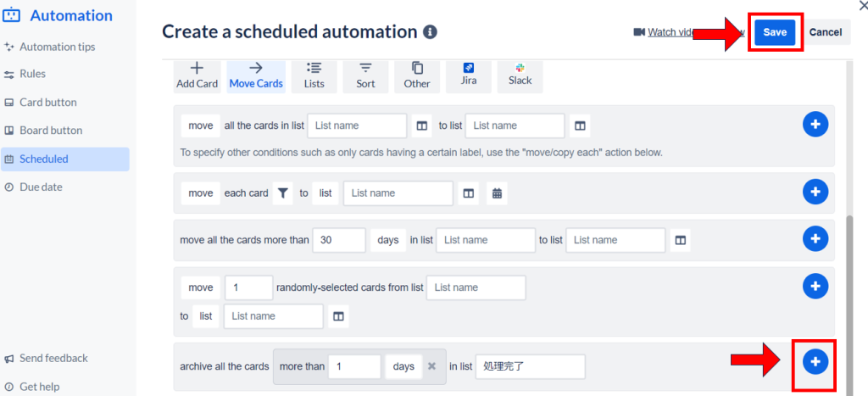This screenshot has height=396, width=868.
Task: Click the Cancel button
Action: tap(825, 32)
